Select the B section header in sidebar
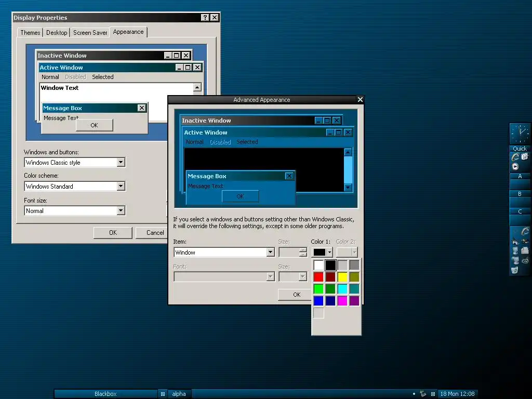Screen dimensions: 532x399 coord(520,194)
